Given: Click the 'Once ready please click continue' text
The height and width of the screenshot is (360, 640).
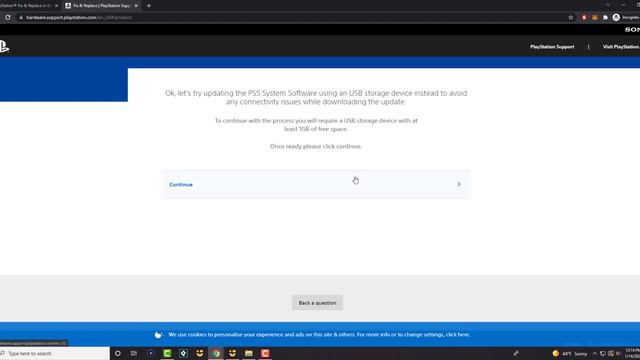Looking at the screenshot, I should tap(316, 146).
